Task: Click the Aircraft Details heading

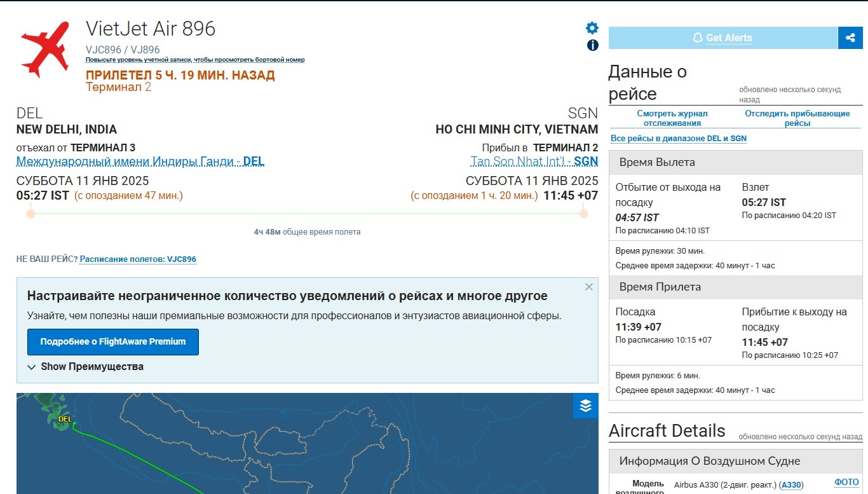Action: tap(667, 430)
